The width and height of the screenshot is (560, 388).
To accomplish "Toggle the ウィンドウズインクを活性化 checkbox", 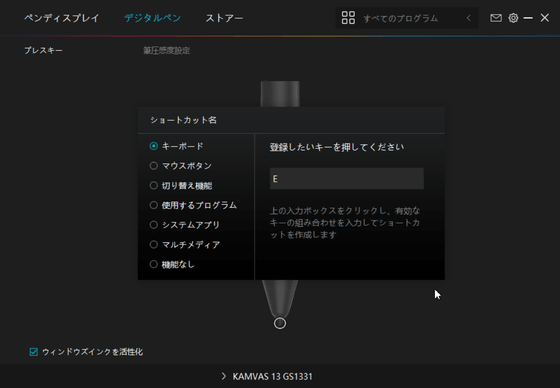I will click(34, 352).
